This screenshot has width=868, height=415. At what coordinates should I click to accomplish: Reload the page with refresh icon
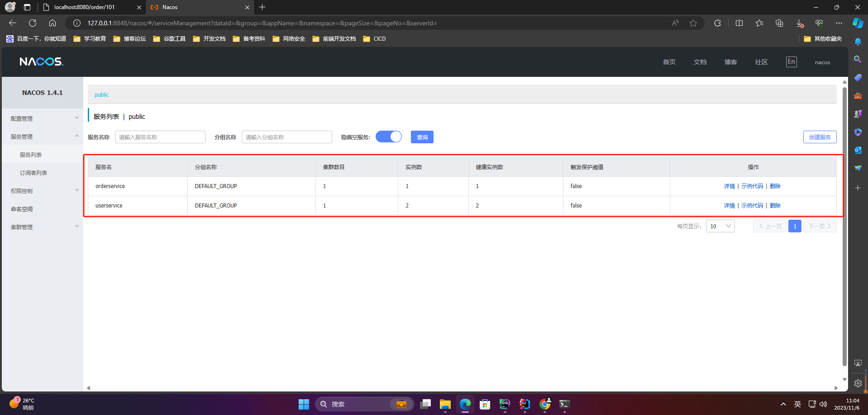tap(33, 23)
